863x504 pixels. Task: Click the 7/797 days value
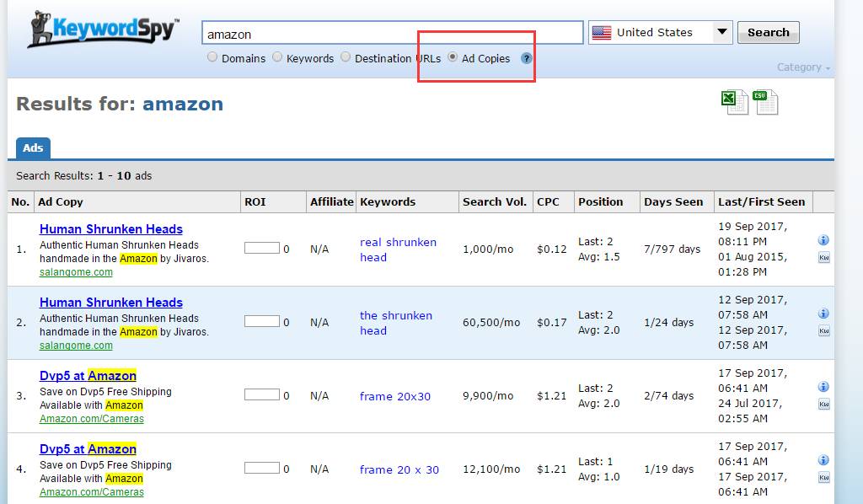[x=672, y=249]
